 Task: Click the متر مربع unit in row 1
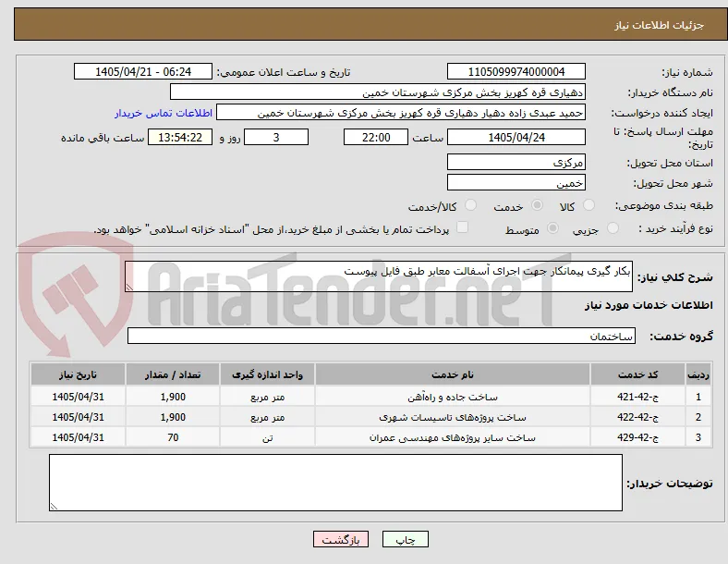pos(267,398)
